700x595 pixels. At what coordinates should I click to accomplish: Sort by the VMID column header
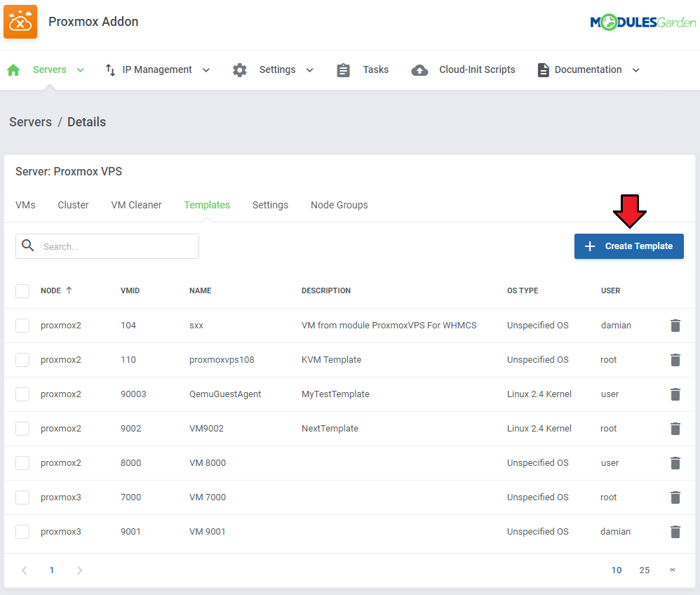[x=130, y=290]
